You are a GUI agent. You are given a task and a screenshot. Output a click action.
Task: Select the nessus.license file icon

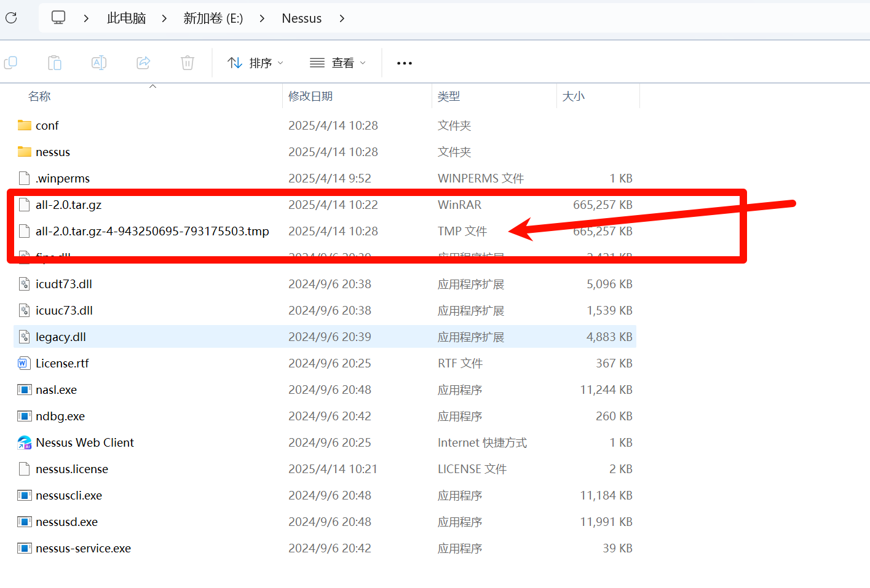(x=25, y=469)
